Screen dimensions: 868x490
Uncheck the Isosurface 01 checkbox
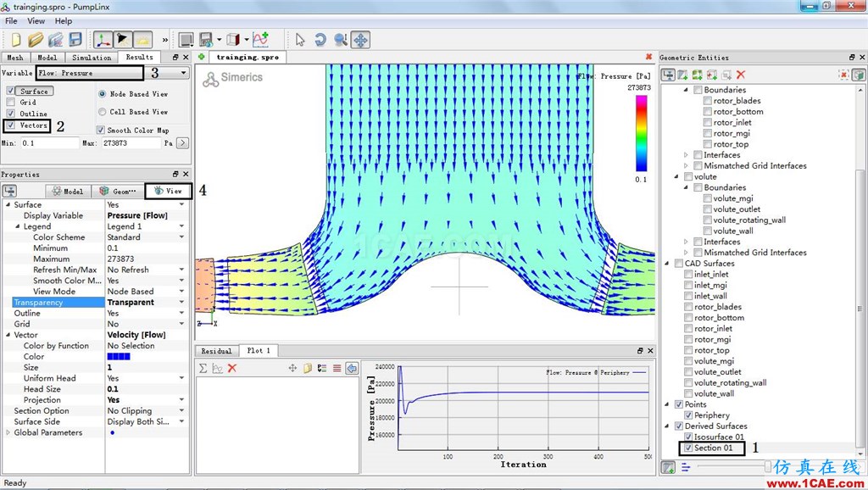pyautogui.click(x=688, y=437)
